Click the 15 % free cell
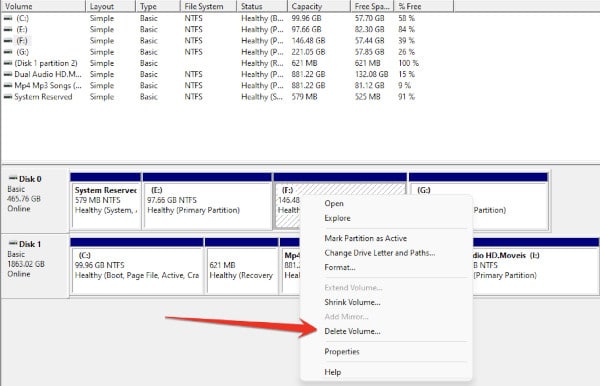This screenshot has height=386, width=600. [x=406, y=74]
